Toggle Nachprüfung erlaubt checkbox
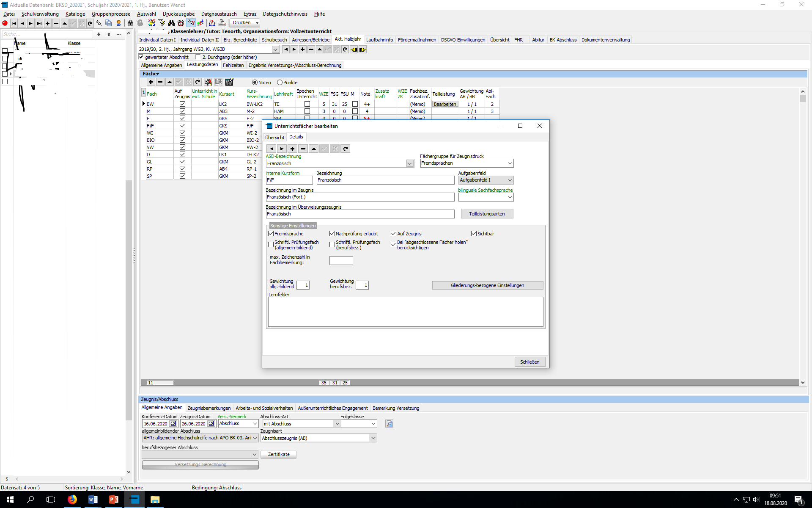812x508 pixels. (x=332, y=234)
